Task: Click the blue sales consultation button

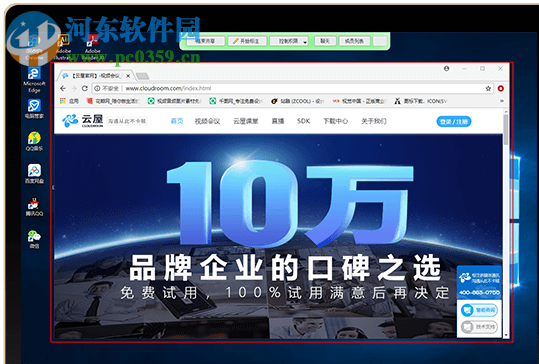Action: click(x=479, y=310)
